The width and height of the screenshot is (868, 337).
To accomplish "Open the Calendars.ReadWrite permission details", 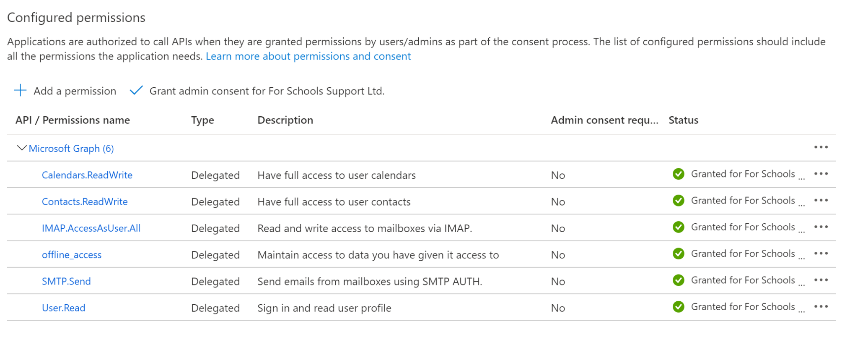I will point(87,175).
